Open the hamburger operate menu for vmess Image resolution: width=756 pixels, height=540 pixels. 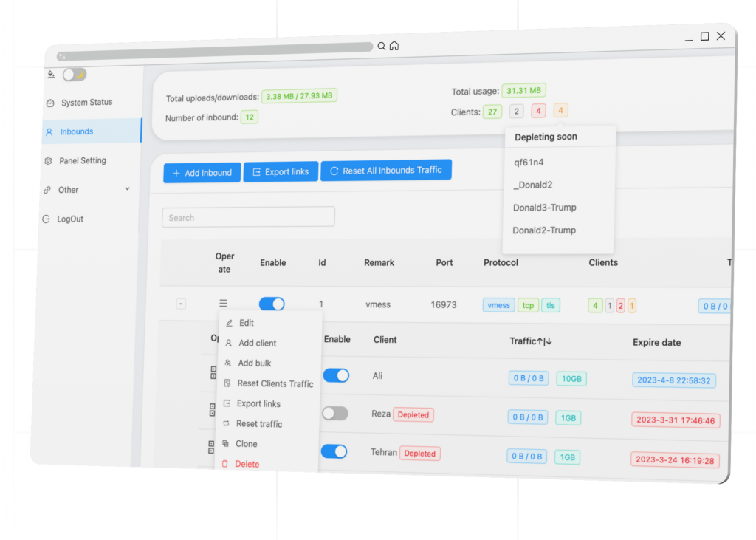(223, 303)
